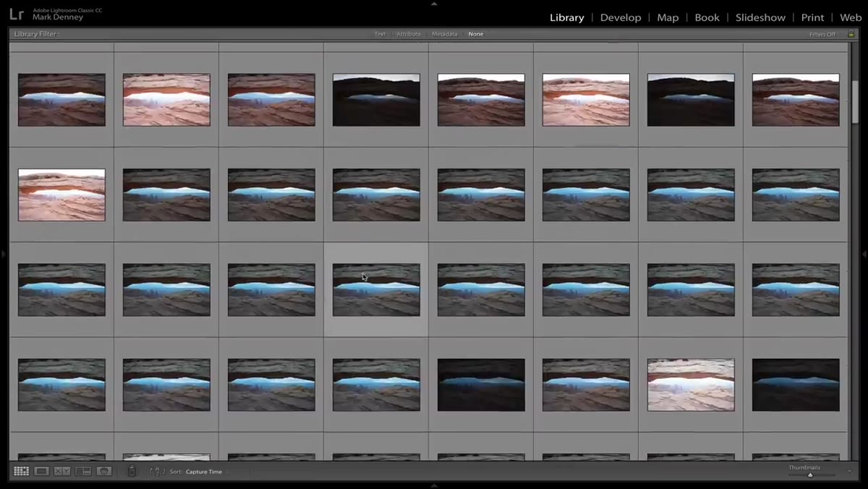Switch to Loupe view icon
The height and width of the screenshot is (489, 868).
pos(42,471)
